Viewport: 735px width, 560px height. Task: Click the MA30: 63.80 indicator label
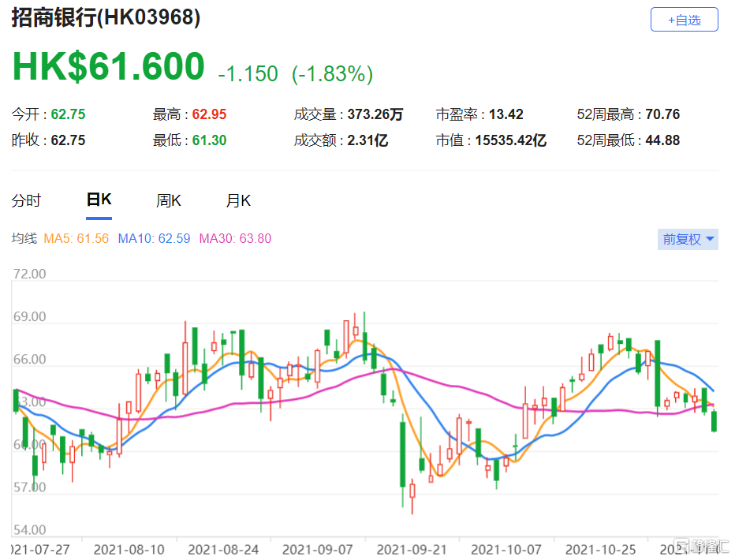(235, 238)
